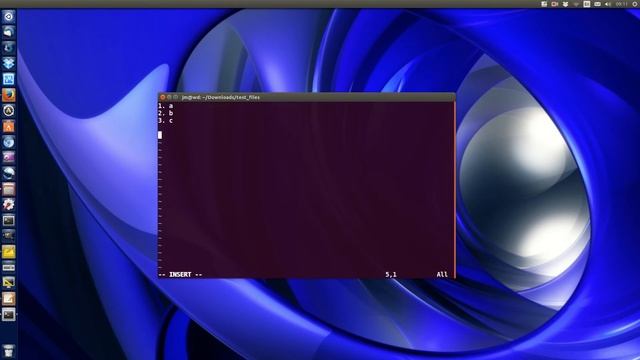
Task: Click the "-- INSERT --" mode indicator
Action: (x=180, y=275)
